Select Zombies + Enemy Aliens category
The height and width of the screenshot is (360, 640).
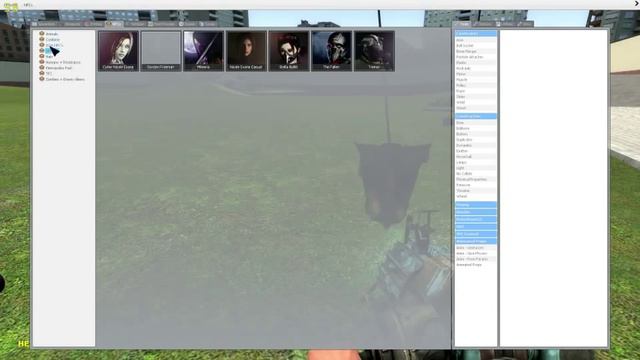coord(65,79)
